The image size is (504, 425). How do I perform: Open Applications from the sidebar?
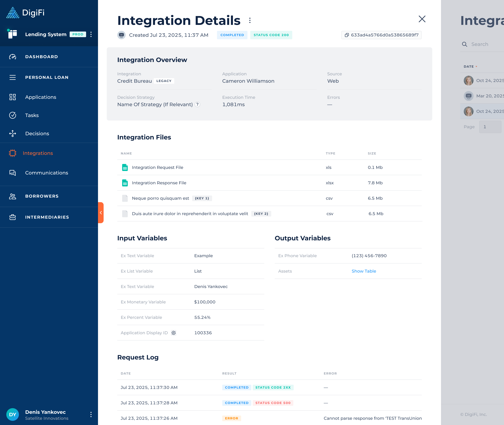[x=40, y=97]
